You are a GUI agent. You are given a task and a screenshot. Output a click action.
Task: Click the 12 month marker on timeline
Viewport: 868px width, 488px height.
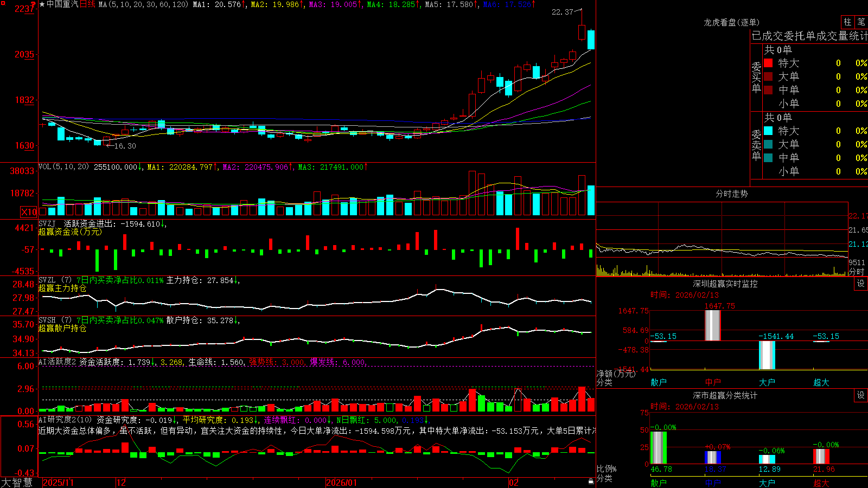point(122,483)
